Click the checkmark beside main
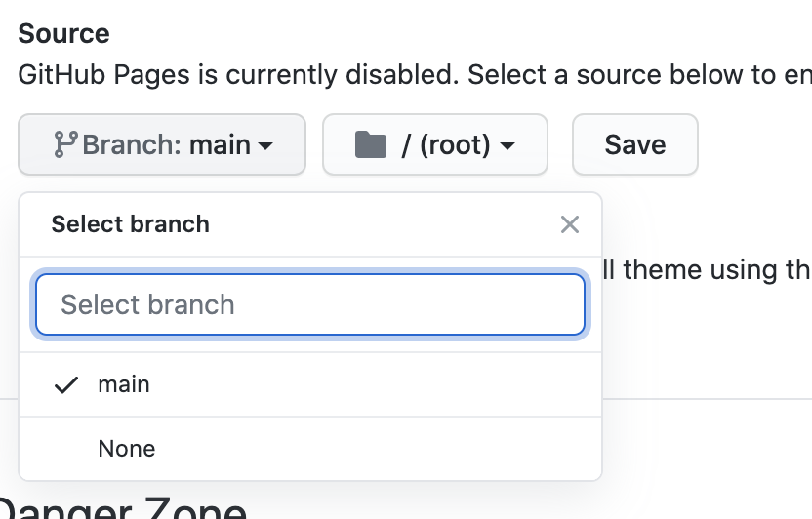The width and height of the screenshot is (812, 519). pos(65,384)
